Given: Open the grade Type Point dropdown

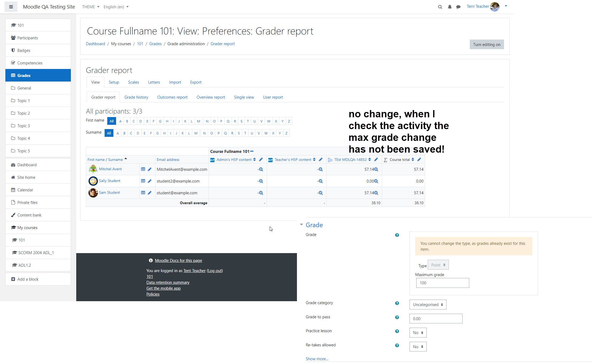Looking at the screenshot, I should pos(438,265).
